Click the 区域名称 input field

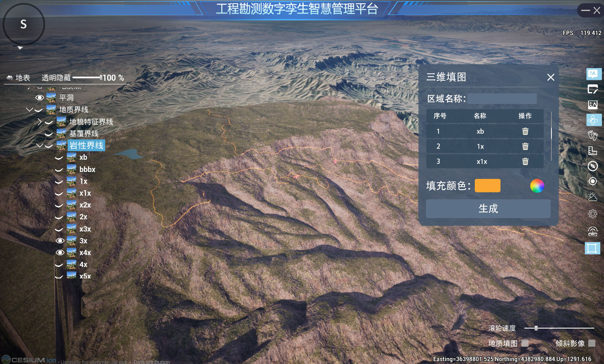[502, 99]
